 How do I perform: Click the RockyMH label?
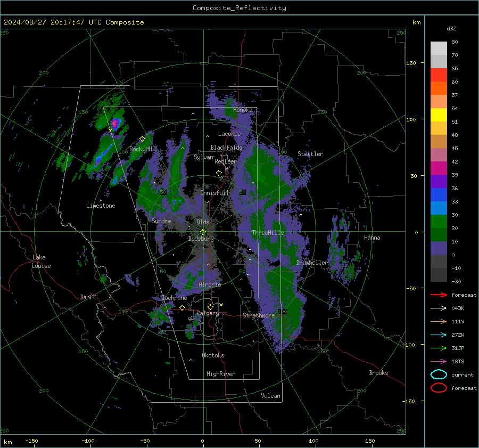pos(141,149)
